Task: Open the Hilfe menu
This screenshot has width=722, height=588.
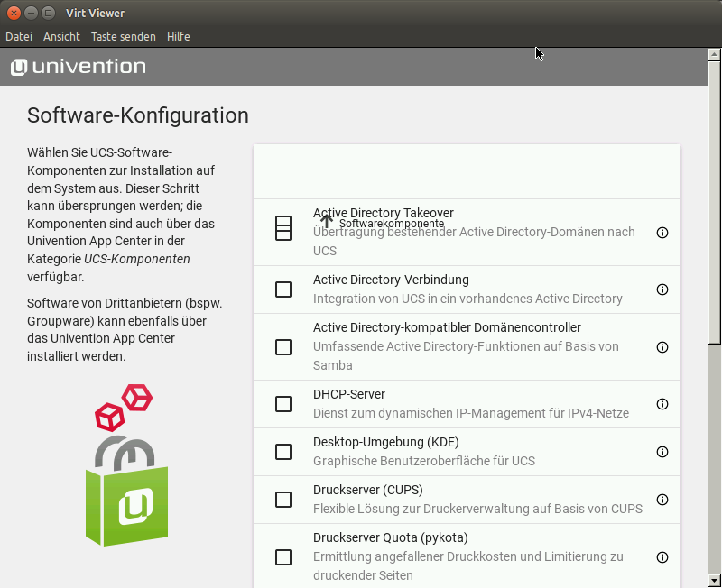Action: pyautogui.click(x=178, y=37)
